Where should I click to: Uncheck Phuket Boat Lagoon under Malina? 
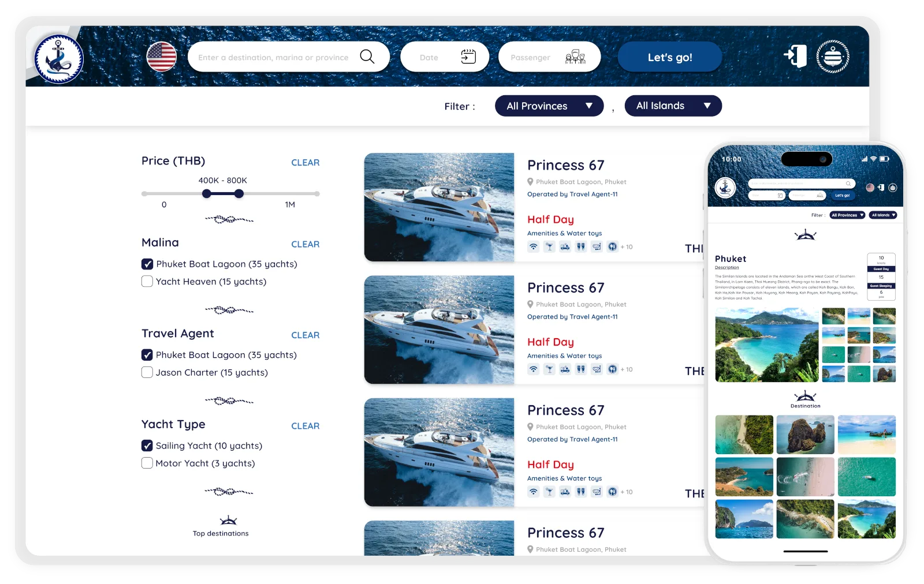coord(147,264)
